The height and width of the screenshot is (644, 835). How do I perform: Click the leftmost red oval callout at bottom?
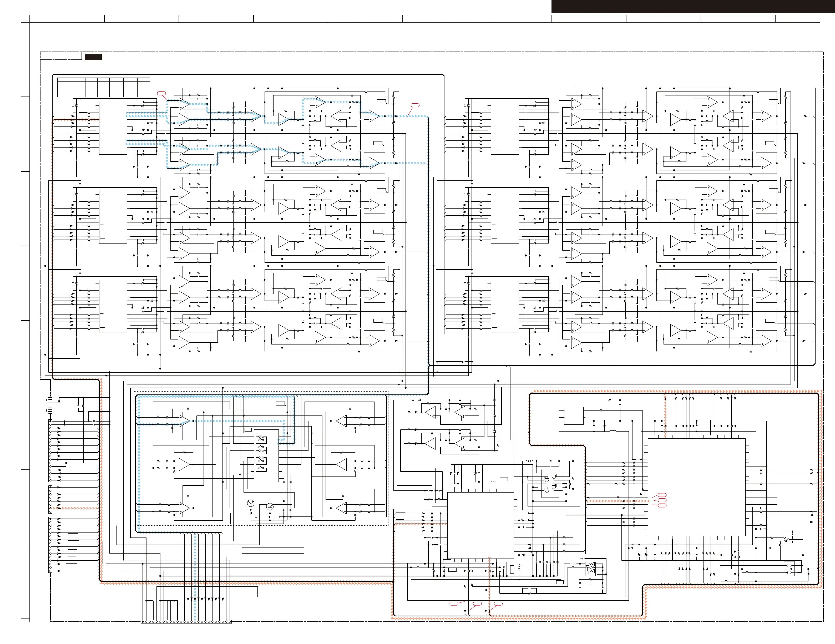(x=453, y=604)
